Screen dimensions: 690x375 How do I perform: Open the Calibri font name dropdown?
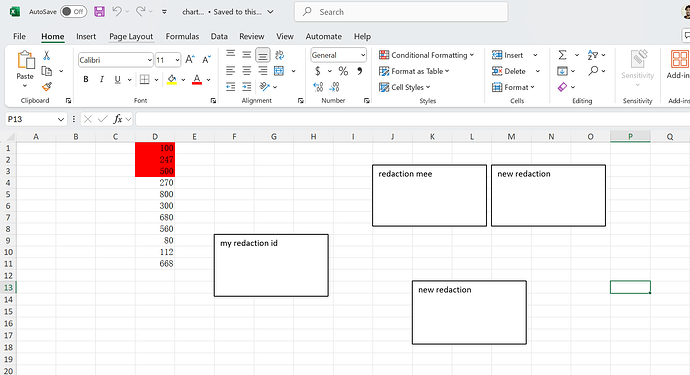click(150, 60)
